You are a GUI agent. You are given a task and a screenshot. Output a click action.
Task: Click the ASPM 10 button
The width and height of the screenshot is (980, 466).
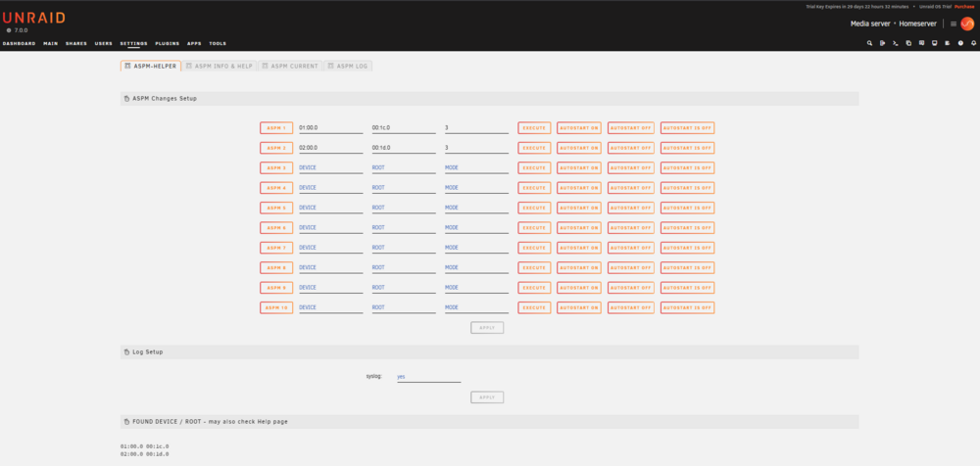point(276,308)
